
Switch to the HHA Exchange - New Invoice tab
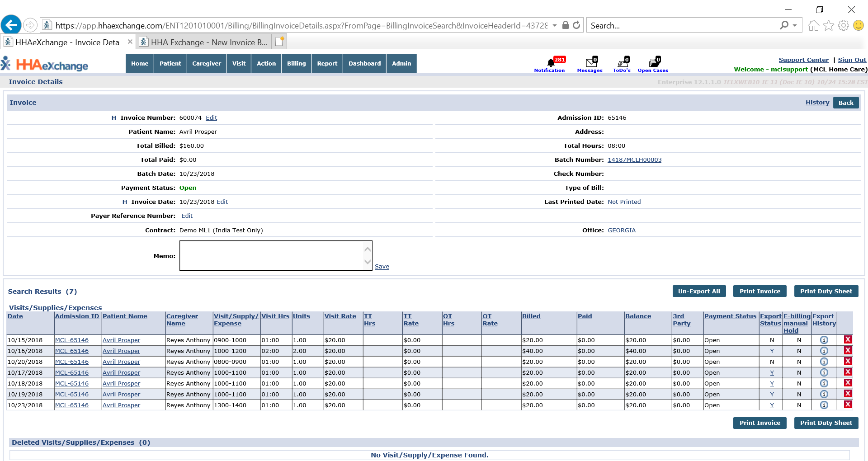click(x=203, y=42)
